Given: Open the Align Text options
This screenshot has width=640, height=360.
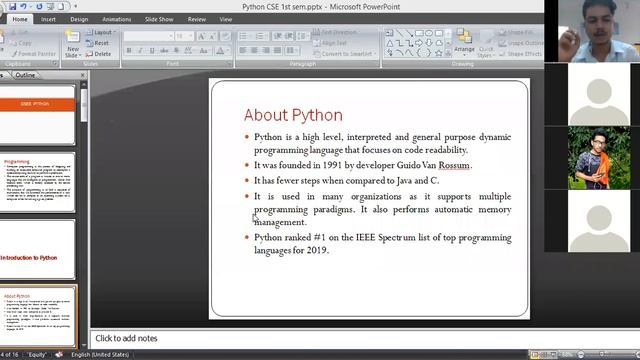Looking at the screenshot, I should pos(331,43).
